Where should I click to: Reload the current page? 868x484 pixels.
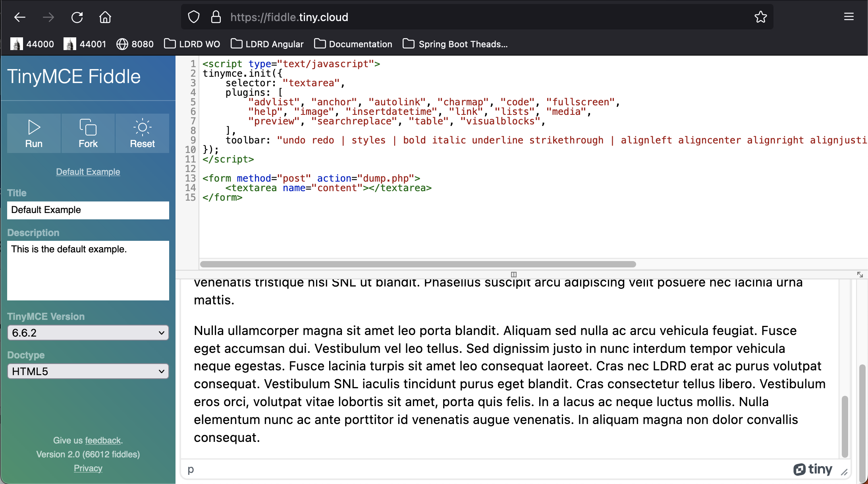[77, 17]
